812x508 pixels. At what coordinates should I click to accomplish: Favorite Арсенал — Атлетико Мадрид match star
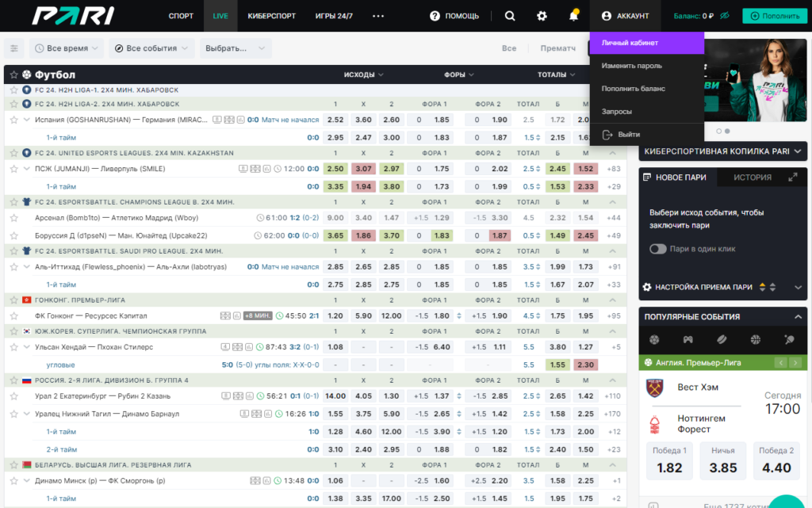[x=14, y=218]
